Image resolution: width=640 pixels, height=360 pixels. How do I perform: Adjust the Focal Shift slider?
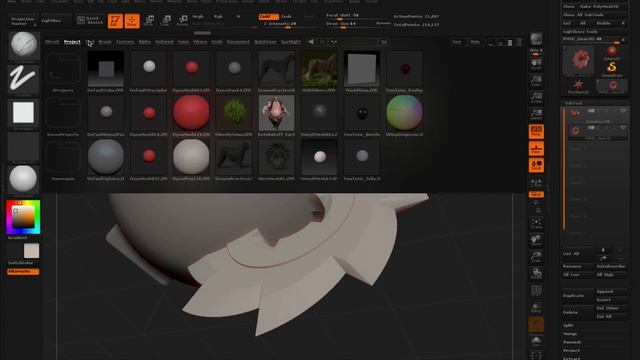[358, 16]
